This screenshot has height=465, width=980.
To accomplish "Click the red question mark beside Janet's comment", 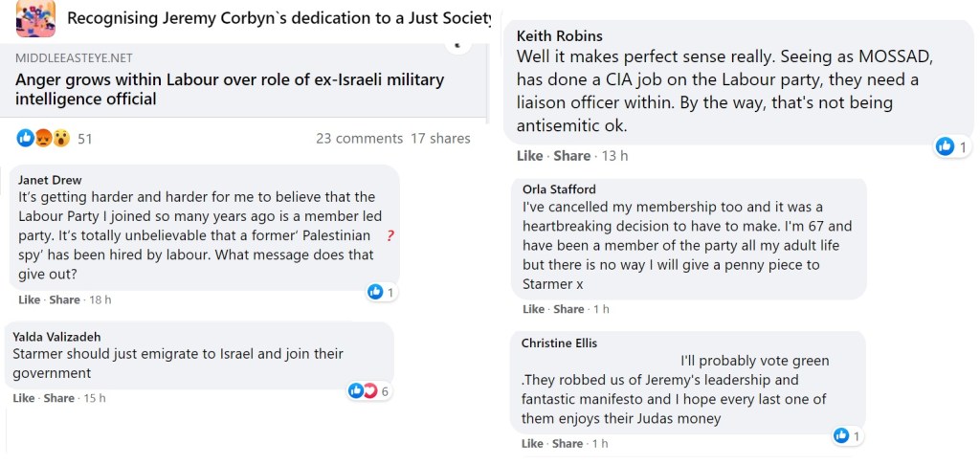I will click(390, 235).
